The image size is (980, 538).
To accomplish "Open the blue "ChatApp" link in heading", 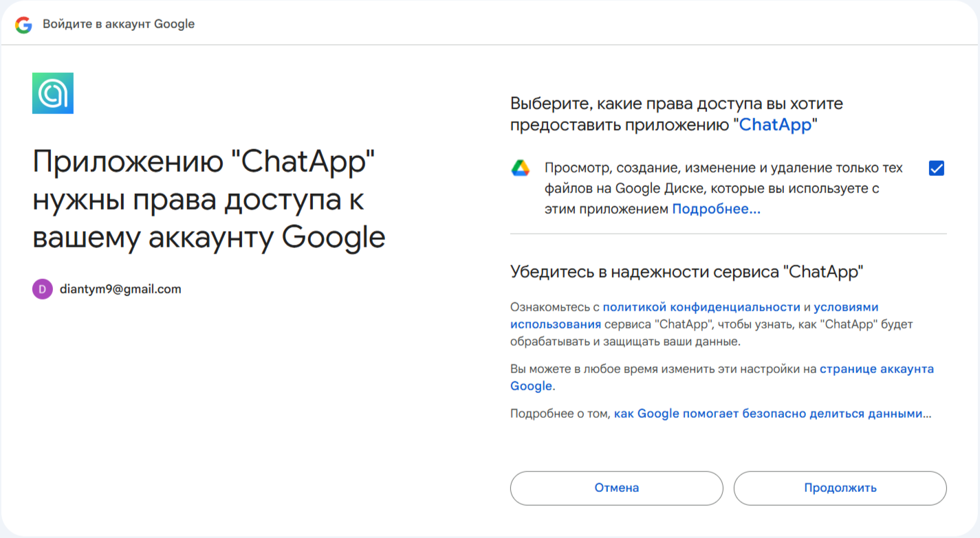I will click(x=775, y=126).
